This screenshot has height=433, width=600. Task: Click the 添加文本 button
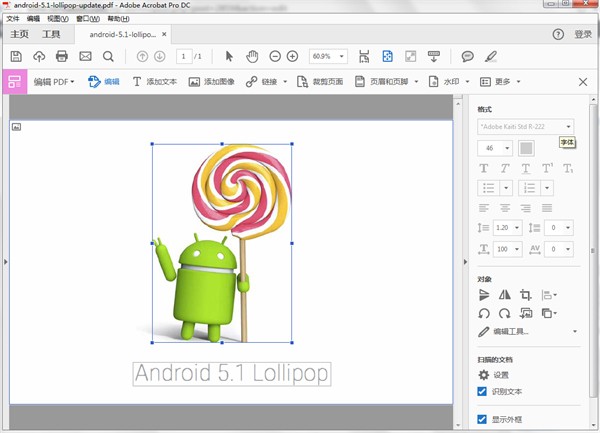click(154, 82)
